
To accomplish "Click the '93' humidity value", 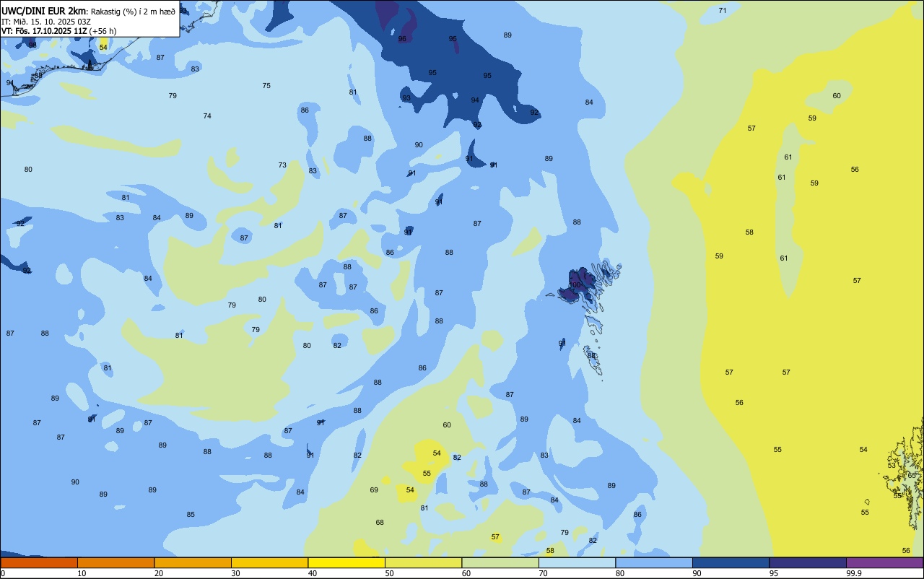I will coord(406,98).
